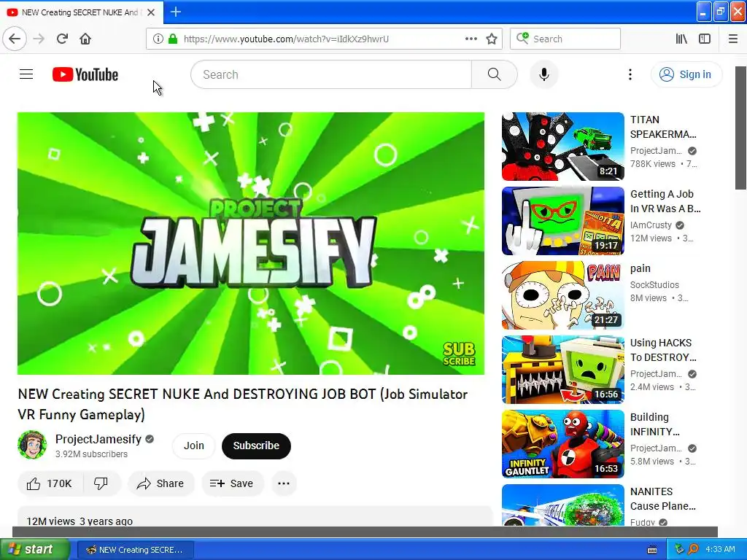Open the YouTube guide hamburger menu

coord(26,74)
